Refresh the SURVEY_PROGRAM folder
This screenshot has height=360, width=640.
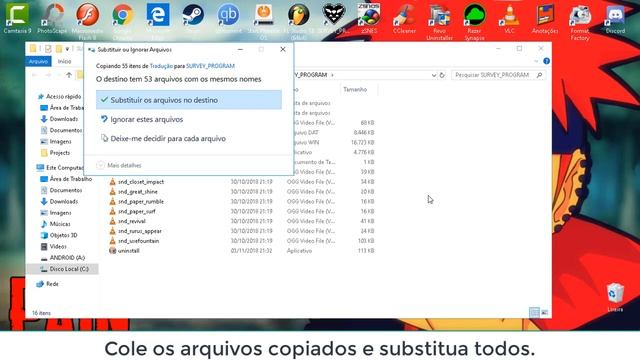coord(442,75)
